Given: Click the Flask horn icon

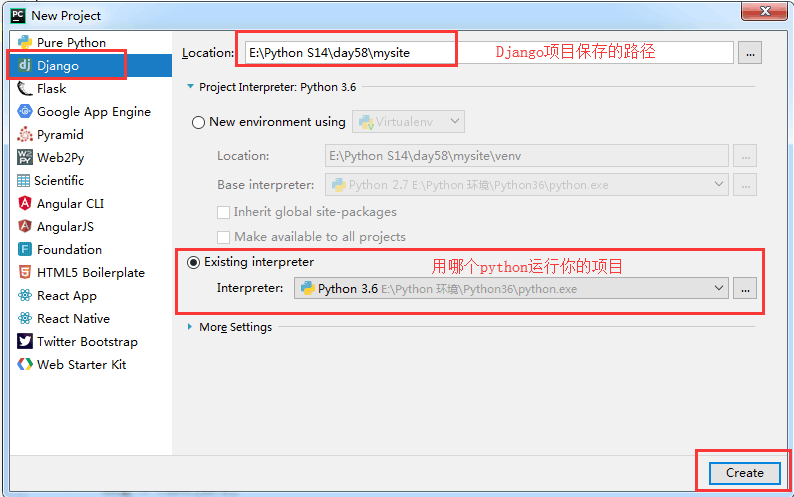Looking at the screenshot, I should click(x=25, y=89).
